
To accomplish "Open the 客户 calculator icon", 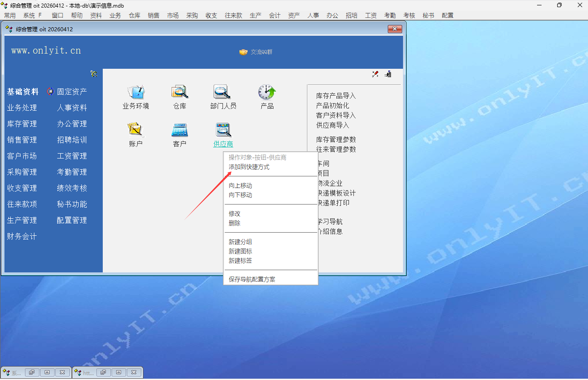I will point(180,130).
